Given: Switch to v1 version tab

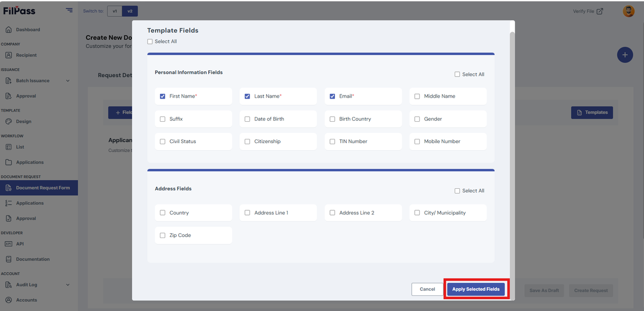Looking at the screenshot, I should click(114, 11).
